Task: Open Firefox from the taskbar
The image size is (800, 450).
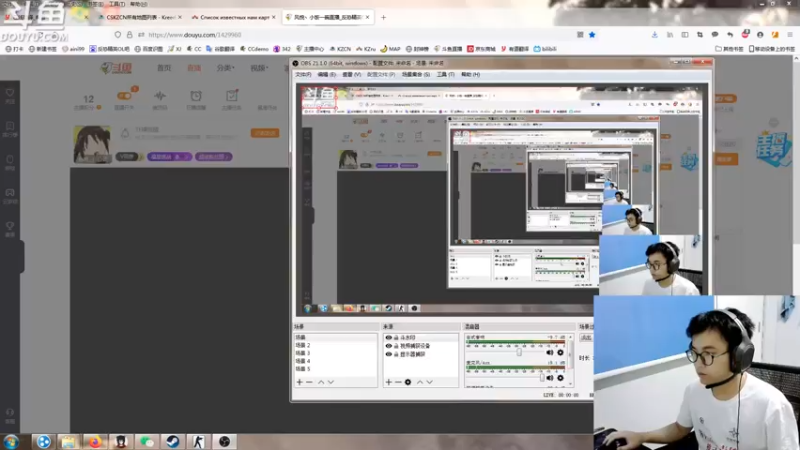Action: [94, 441]
